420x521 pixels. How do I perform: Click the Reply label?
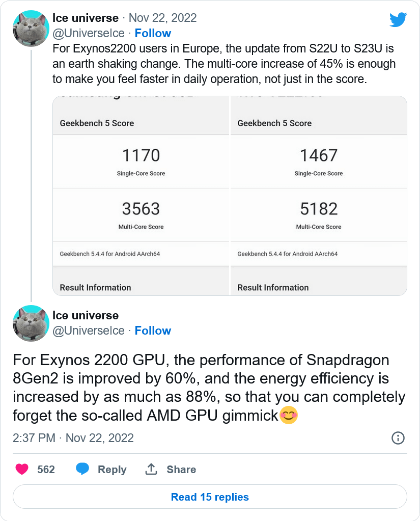(x=112, y=470)
